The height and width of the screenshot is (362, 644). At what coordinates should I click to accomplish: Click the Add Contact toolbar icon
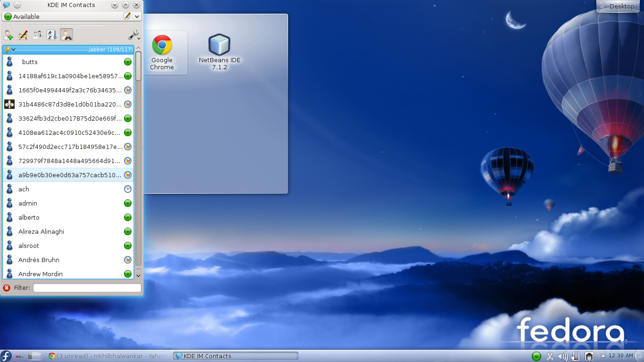[8, 35]
